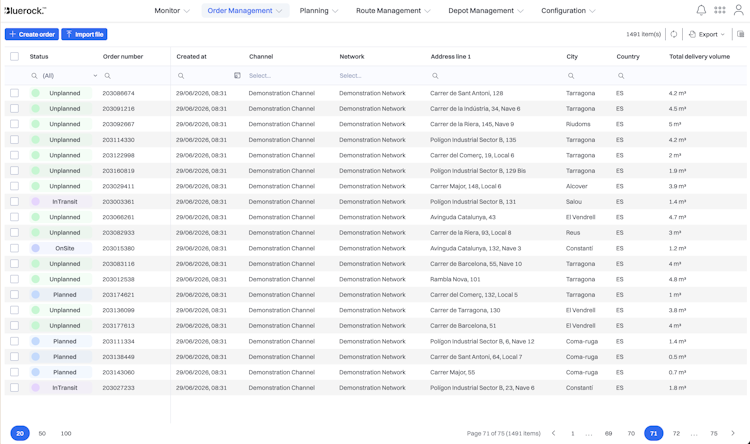Select checkbox for order 203174621
750x444 pixels.
[x=14, y=294]
